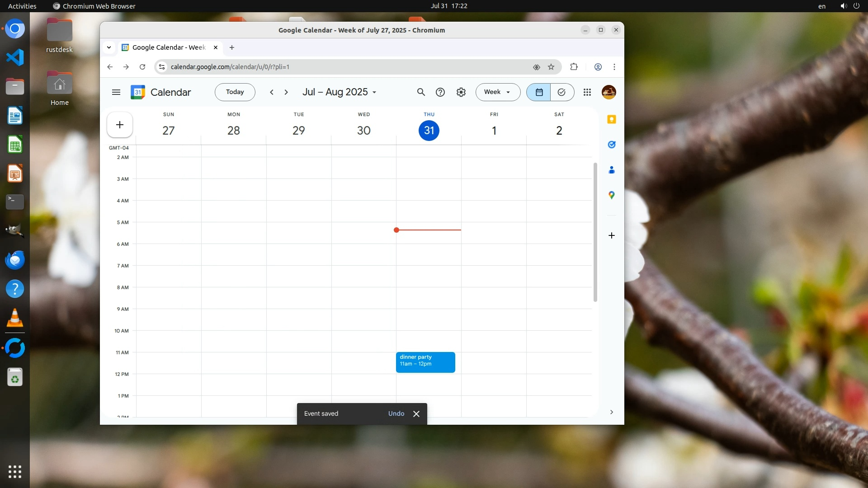
Task: Open the Settings gear menu
Action: click(461, 92)
